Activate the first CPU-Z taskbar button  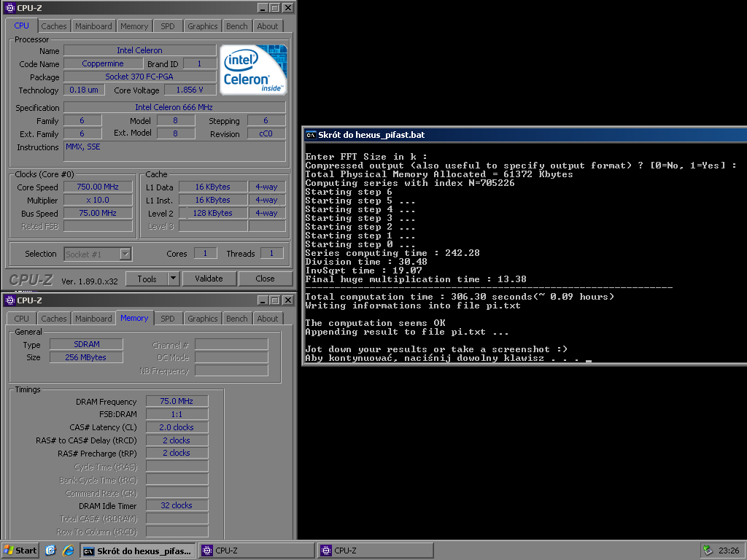point(257,551)
